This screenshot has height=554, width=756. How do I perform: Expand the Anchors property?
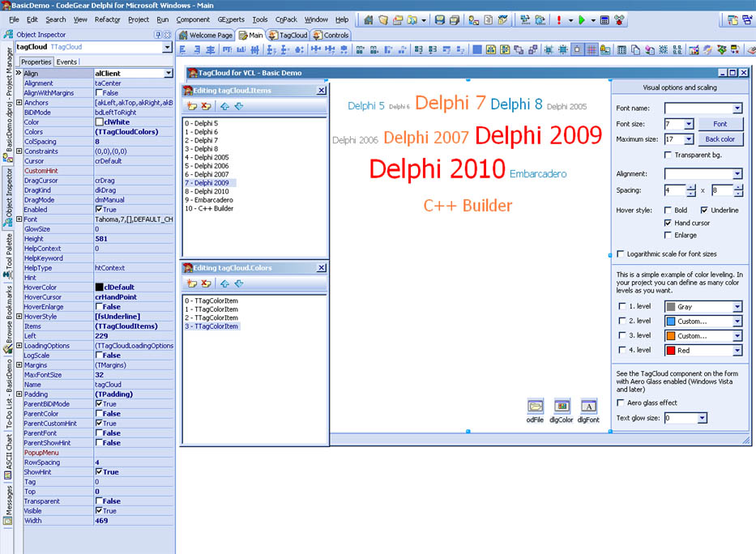click(x=19, y=103)
